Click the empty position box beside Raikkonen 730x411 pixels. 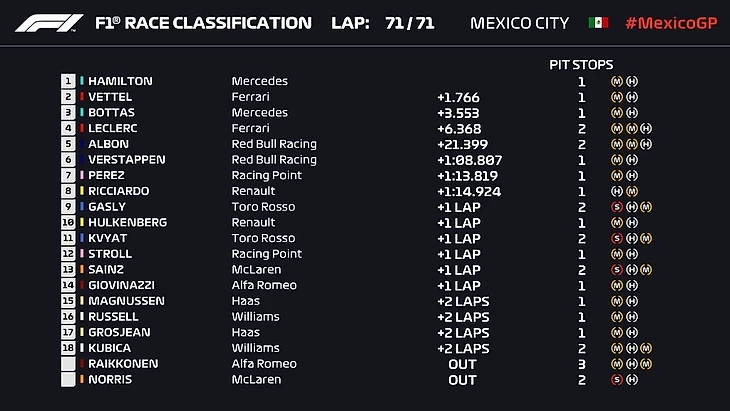(69, 364)
